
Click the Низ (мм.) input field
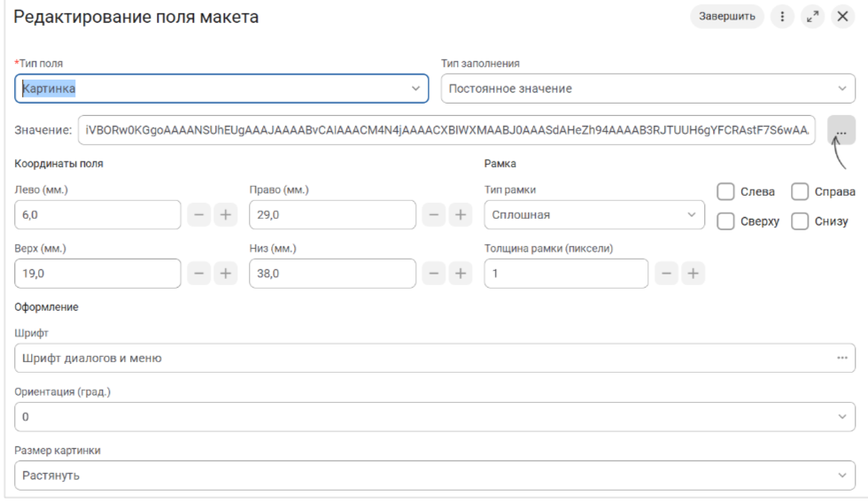(332, 274)
